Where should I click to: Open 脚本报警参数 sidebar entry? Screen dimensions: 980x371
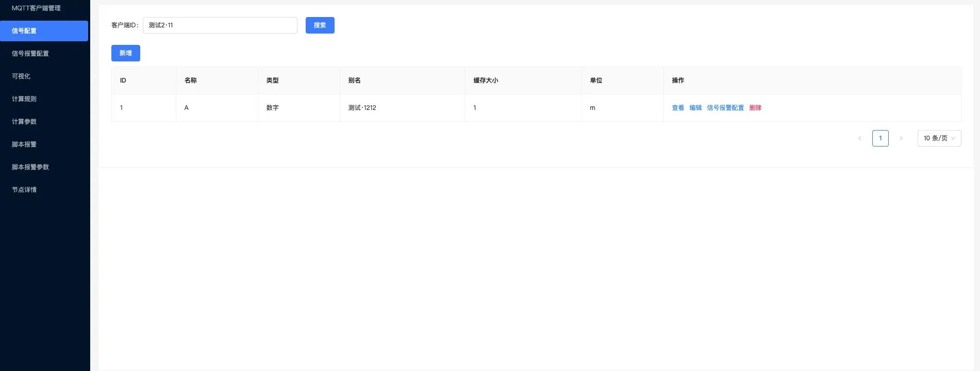(30, 167)
